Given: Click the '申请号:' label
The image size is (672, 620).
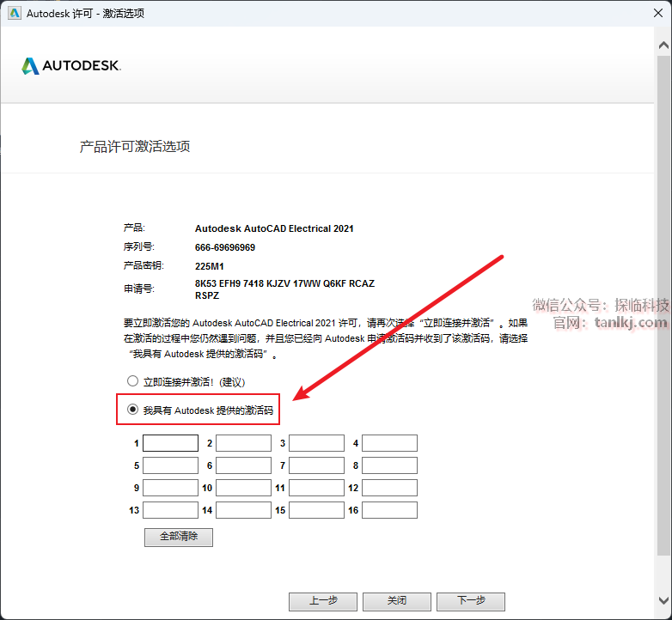Looking at the screenshot, I should tap(139, 289).
